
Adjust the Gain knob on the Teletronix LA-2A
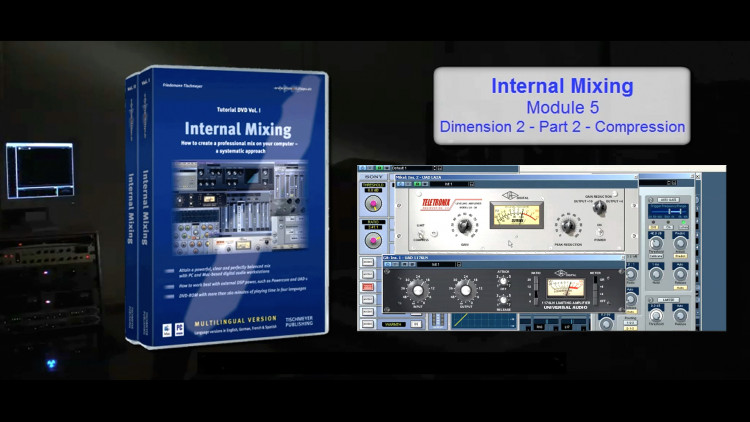click(465, 226)
